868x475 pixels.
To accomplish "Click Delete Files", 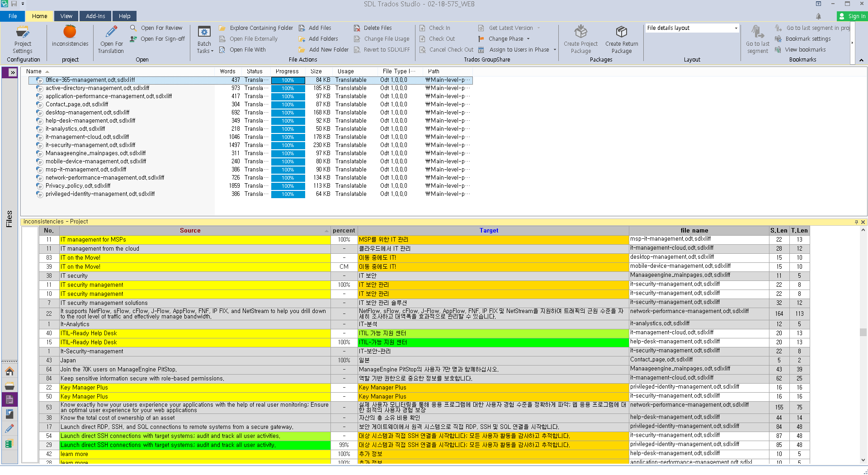I will coord(373,28).
